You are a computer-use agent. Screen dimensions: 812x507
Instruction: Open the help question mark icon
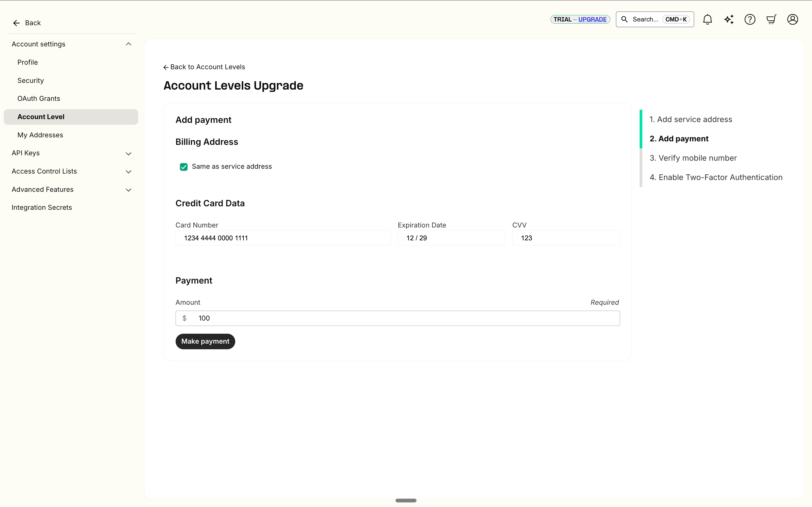tap(750, 19)
